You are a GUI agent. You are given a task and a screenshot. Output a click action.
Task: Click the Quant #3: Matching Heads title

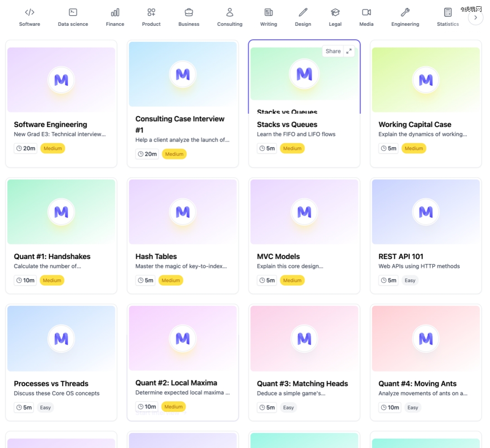pyautogui.click(x=303, y=384)
